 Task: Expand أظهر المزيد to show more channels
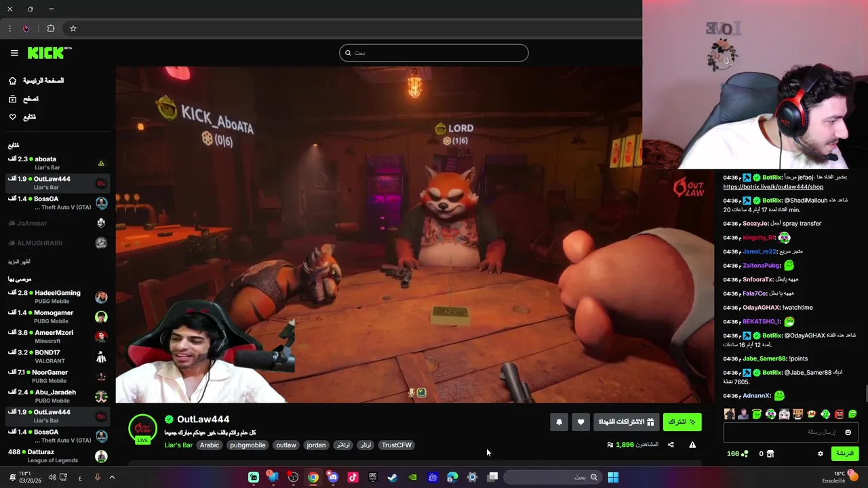pyautogui.click(x=19, y=262)
